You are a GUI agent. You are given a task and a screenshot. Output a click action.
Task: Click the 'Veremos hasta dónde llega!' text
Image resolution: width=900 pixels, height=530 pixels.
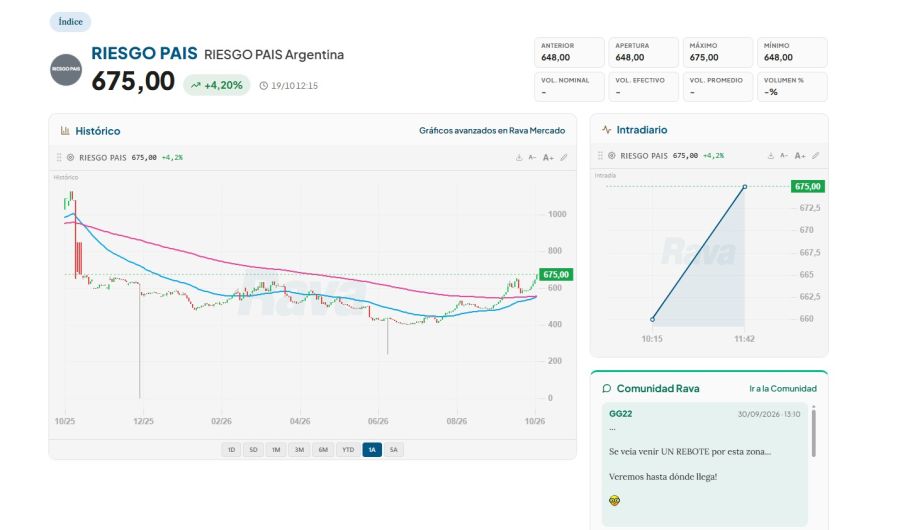click(663, 477)
